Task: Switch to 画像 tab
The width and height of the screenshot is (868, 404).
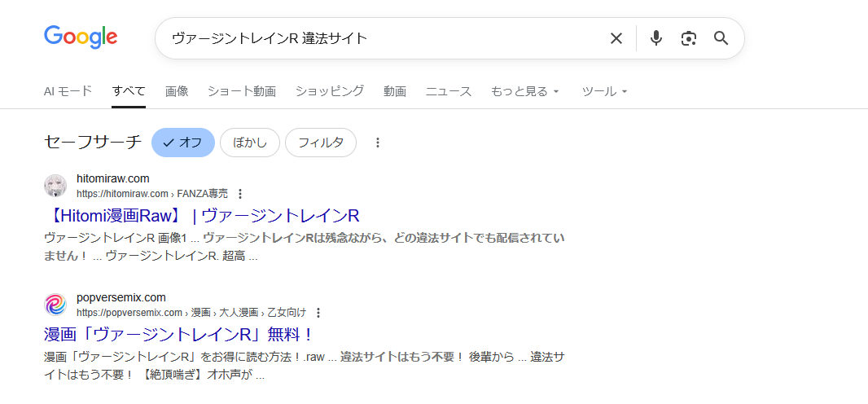Action: point(177,91)
